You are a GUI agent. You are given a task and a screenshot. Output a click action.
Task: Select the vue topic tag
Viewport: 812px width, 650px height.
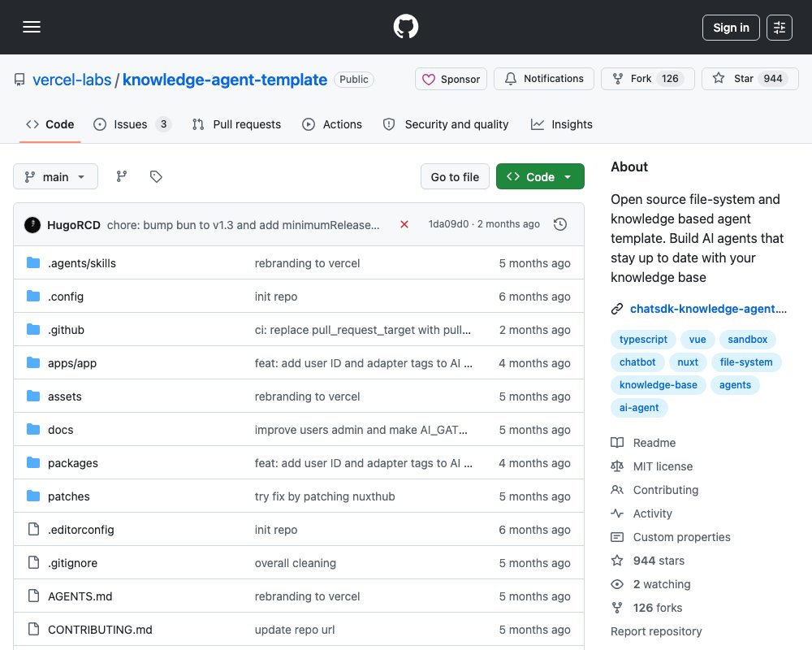pyautogui.click(x=697, y=340)
